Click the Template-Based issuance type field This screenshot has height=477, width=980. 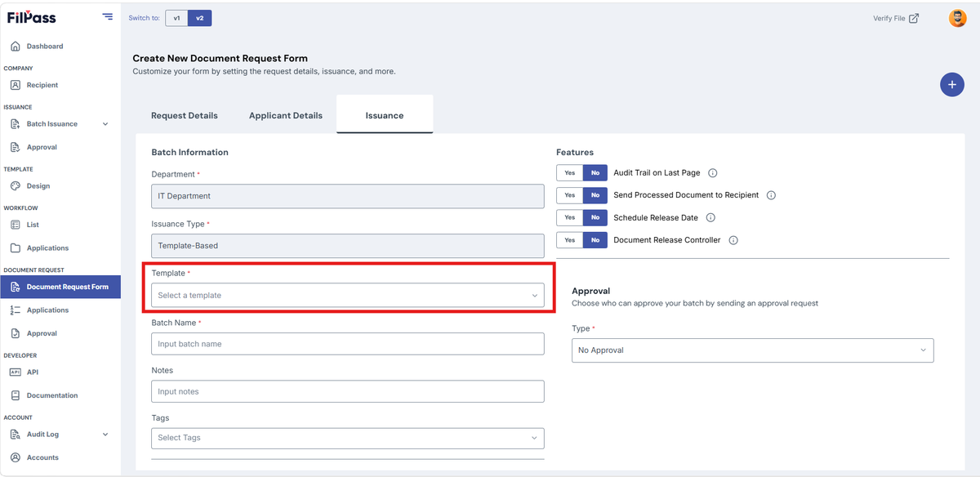pos(348,246)
